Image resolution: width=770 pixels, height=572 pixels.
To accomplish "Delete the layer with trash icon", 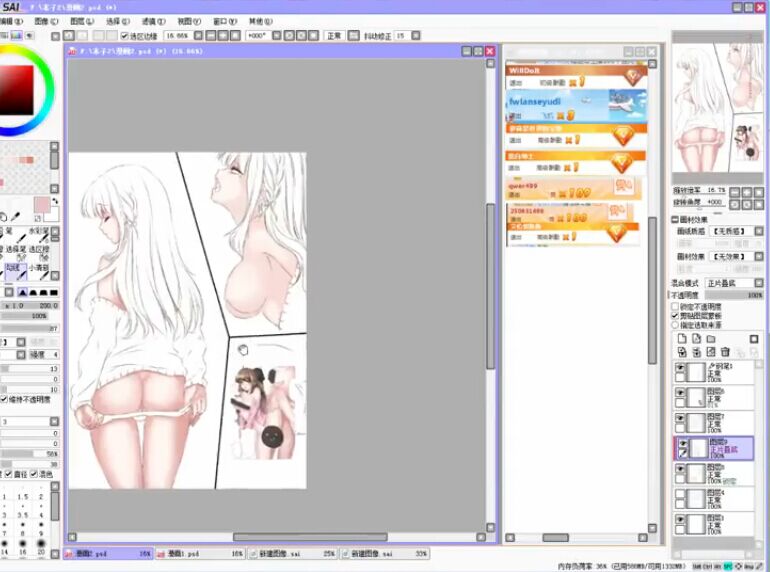I will 725,352.
